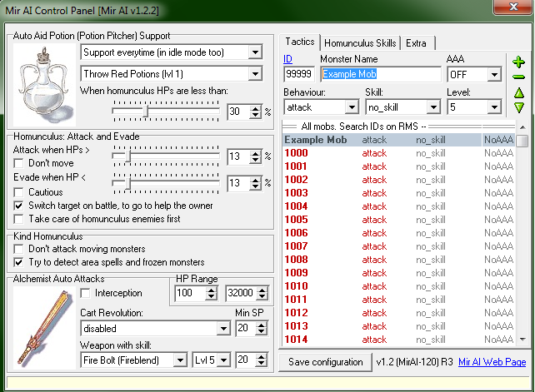The image size is (535, 392).
Task: Select monster row 1000
Action: click(398, 153)
